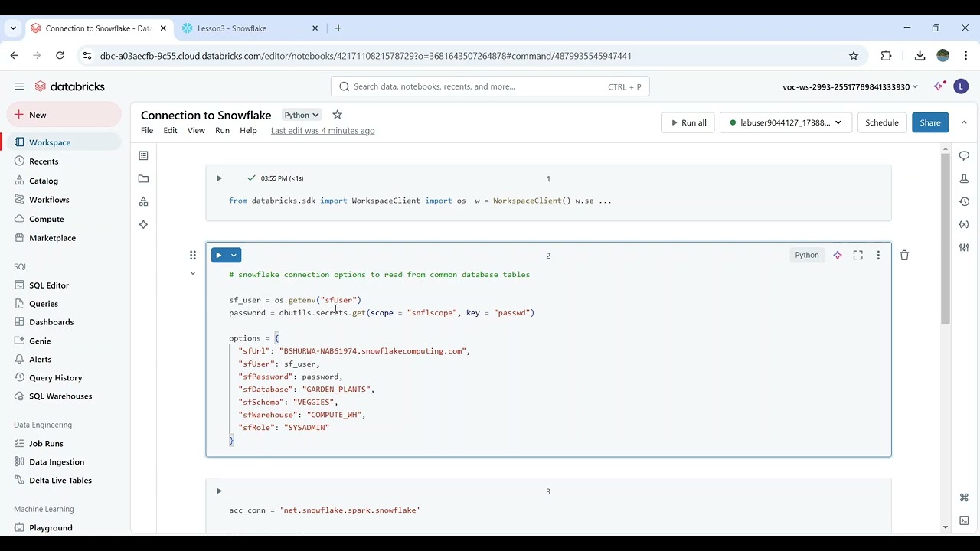980x551 pixels.
Task: Expand cell 2 to full screen
Action: pyautogui.click(x=858, y=255)
